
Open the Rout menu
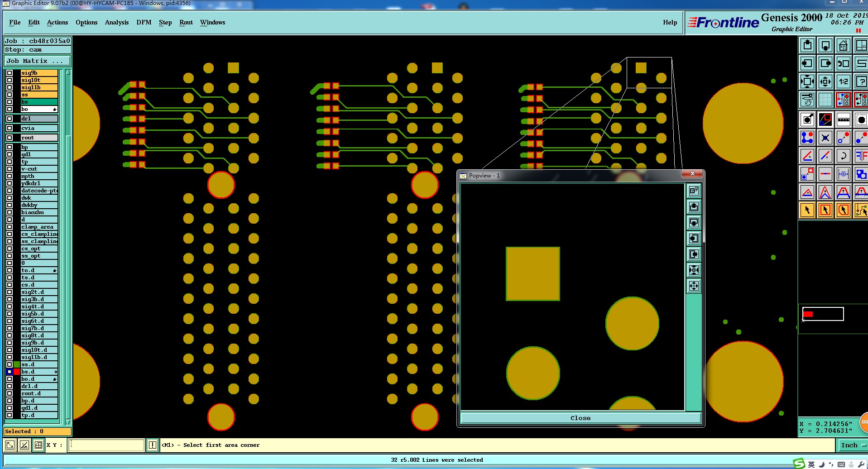pos(186,22)
